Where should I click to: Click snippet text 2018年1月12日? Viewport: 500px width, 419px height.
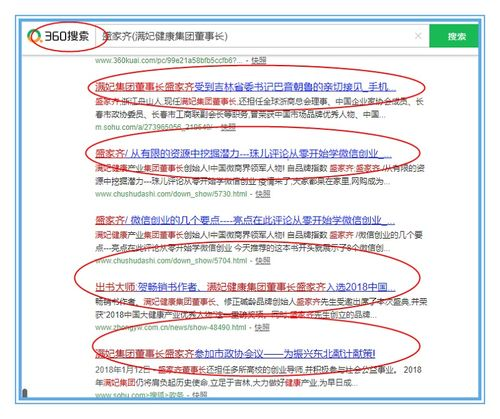(123, 370)
